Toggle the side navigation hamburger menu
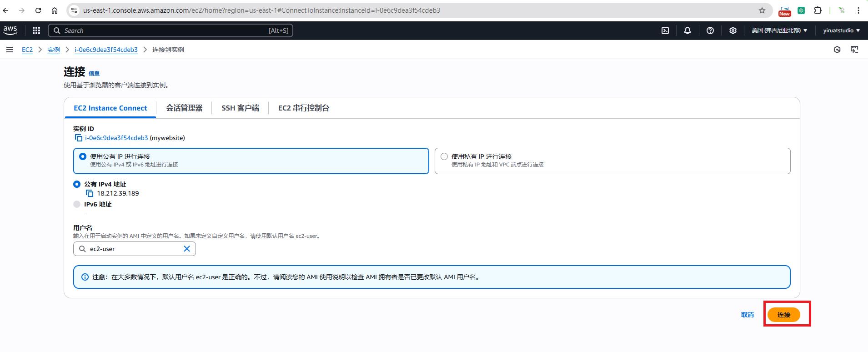Viewport: 868px width, 352px height. [10, 50]
